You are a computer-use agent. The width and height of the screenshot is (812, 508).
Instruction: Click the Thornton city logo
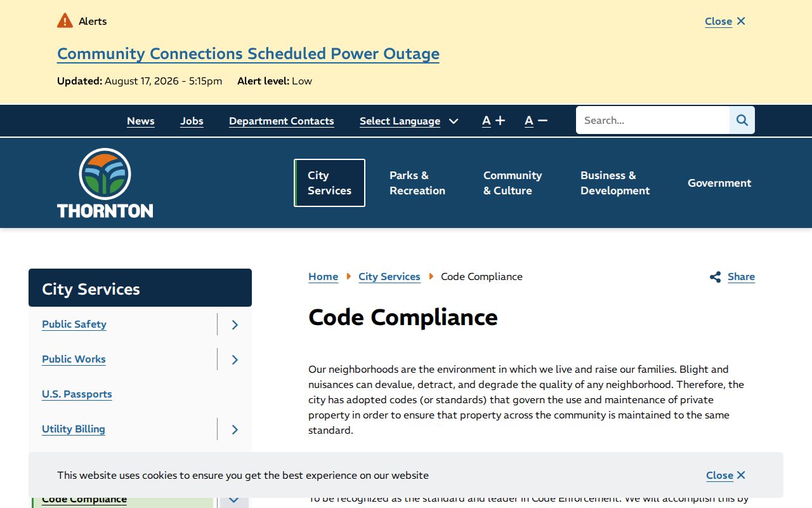(x=105, y=183)
